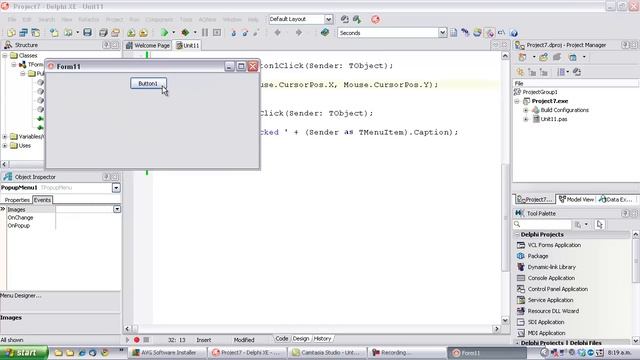The height and width of the screenshot is (360, 640).
Task: Expand the Build Configurations node
Action: click(526, 110)
